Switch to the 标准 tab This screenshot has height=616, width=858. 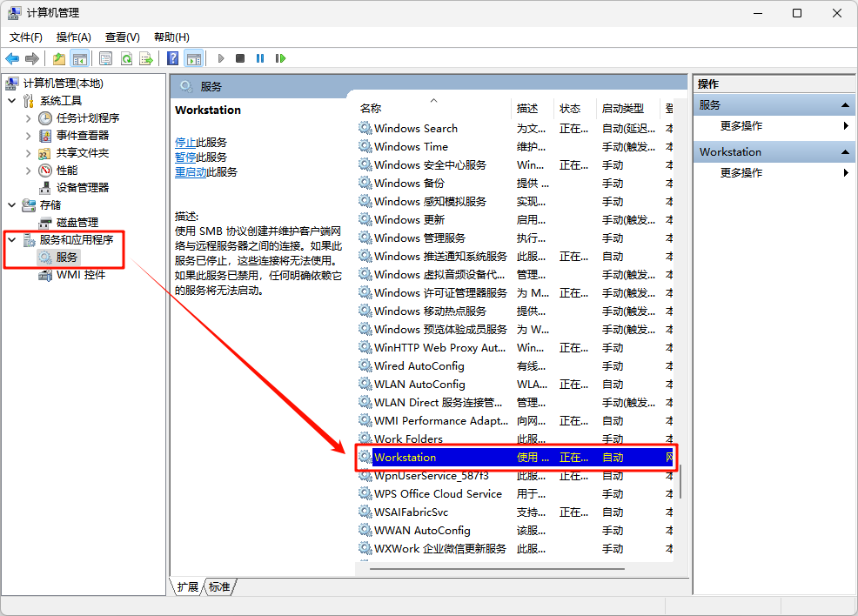[x=220, y=587]
